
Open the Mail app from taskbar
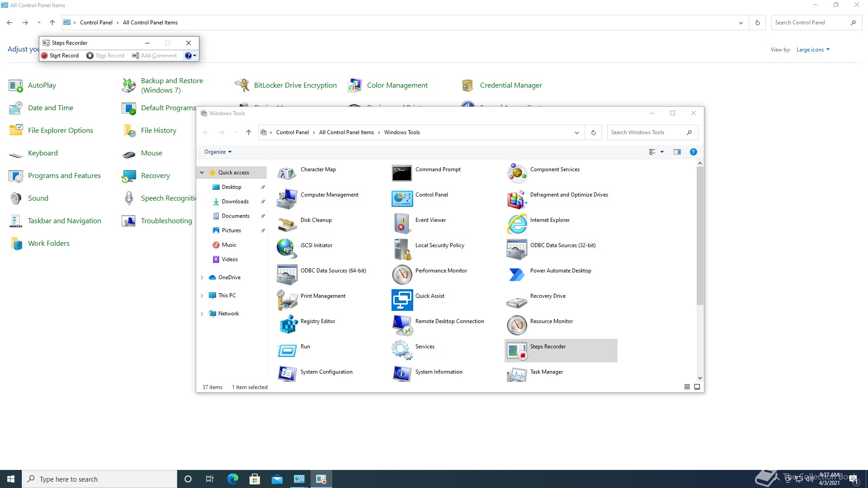[x=277, y=479]
